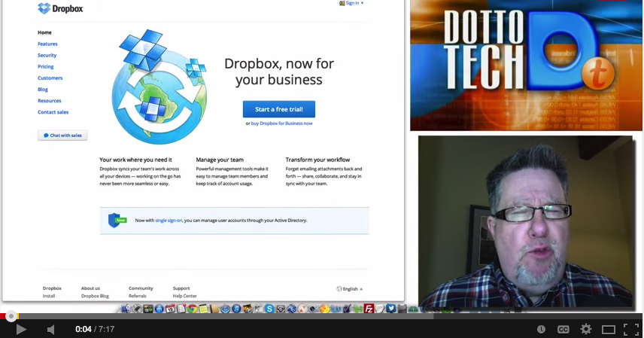Open Resources in the sidebar menu

50,101
